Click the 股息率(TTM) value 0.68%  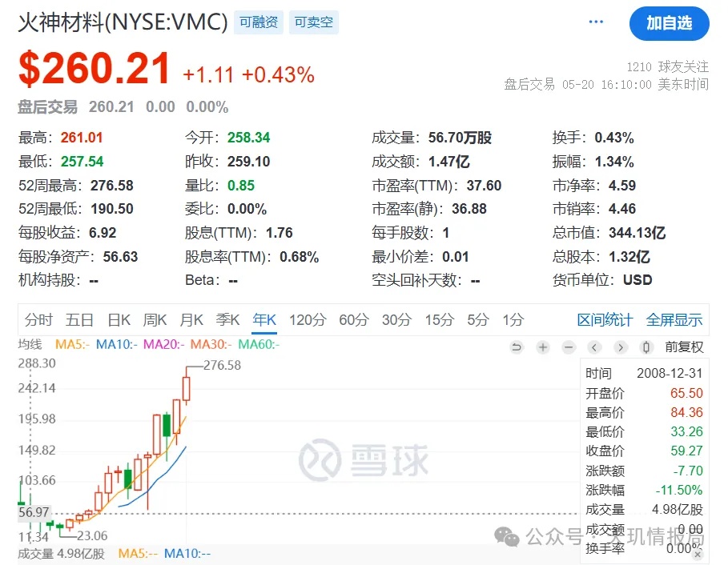(299, 257)
